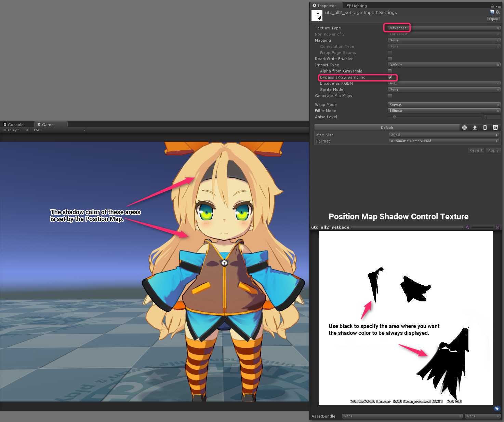Open the Max Size dropdown

coord(444,135)
